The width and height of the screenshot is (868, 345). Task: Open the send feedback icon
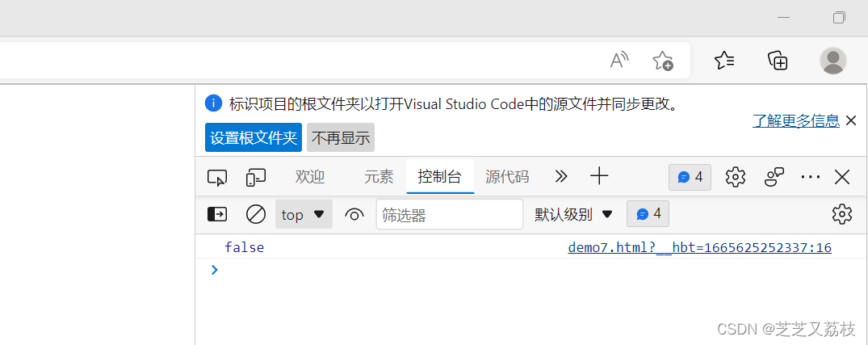click(775, 177)
